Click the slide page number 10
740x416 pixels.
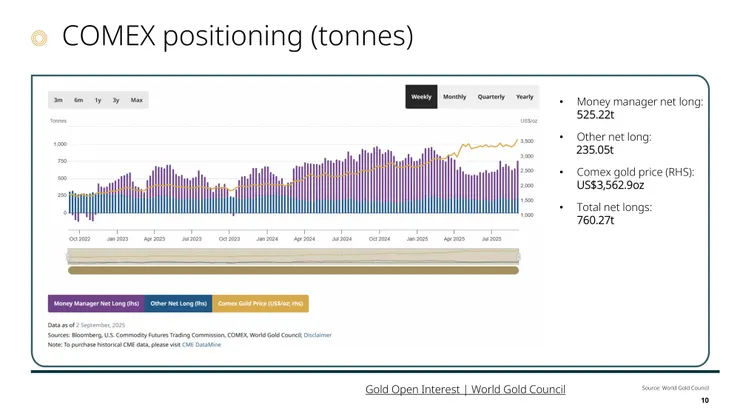(705, 401)
